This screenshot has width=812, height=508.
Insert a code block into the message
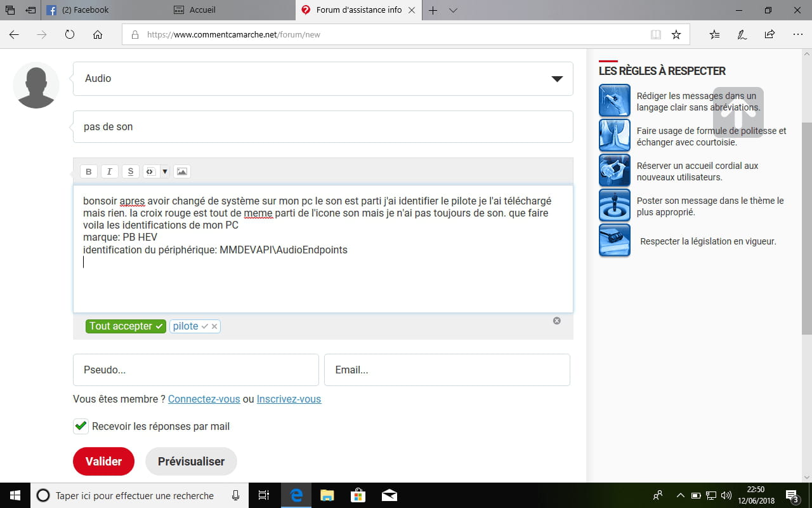(x=150, y=171)
